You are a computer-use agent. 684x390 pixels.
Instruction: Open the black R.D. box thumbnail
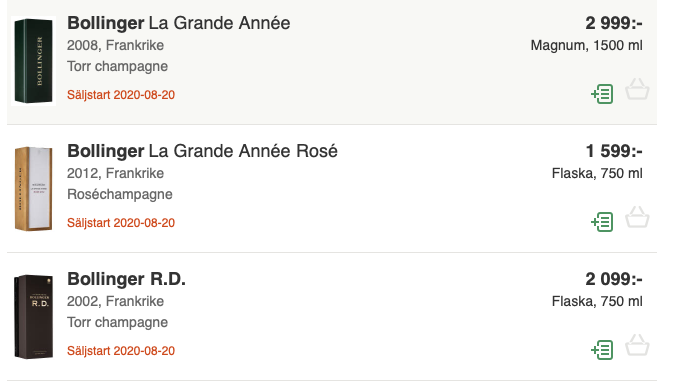[34, 317]
